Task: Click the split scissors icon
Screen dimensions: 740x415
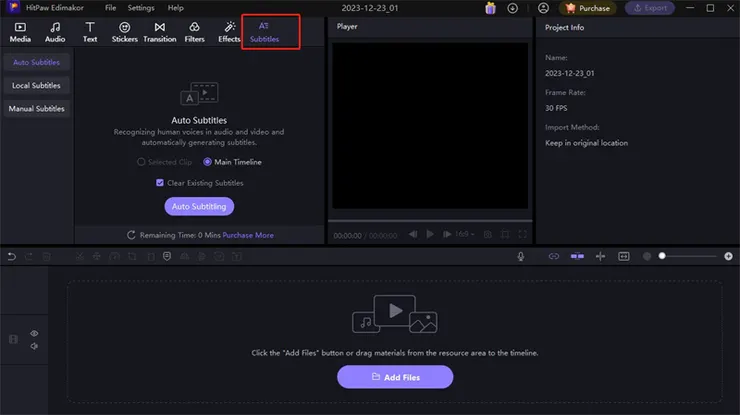Action: (79, 256)
